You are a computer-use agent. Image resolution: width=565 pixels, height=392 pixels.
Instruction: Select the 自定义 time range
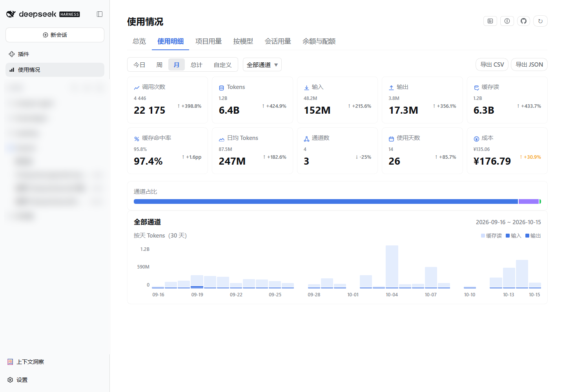coord(222,65)
